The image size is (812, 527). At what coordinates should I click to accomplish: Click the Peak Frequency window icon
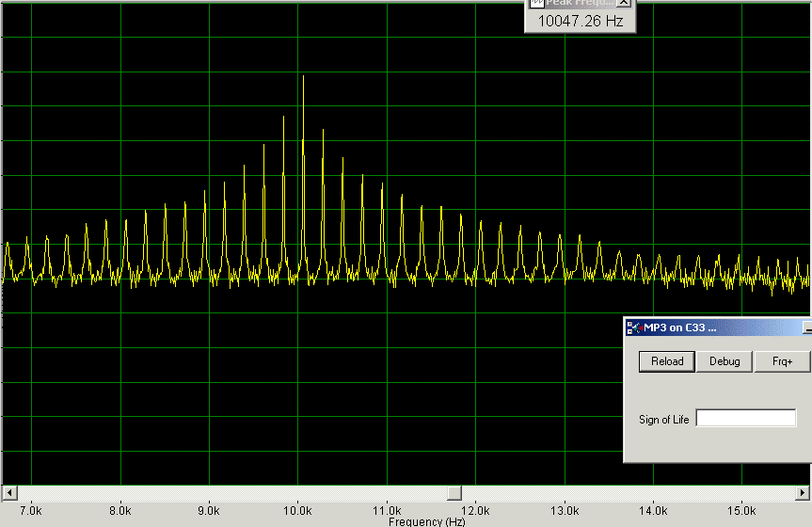(537, 3)
